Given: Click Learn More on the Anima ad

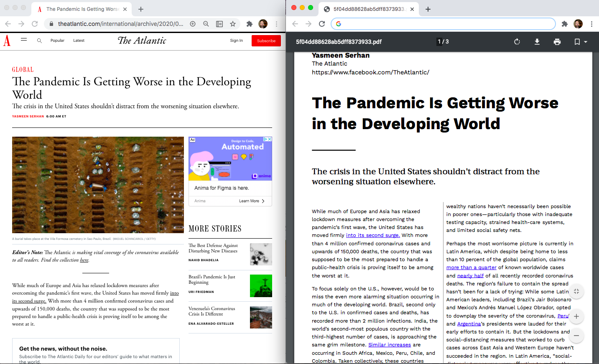Looking at the screenshot, I should [x=252, y=201].
